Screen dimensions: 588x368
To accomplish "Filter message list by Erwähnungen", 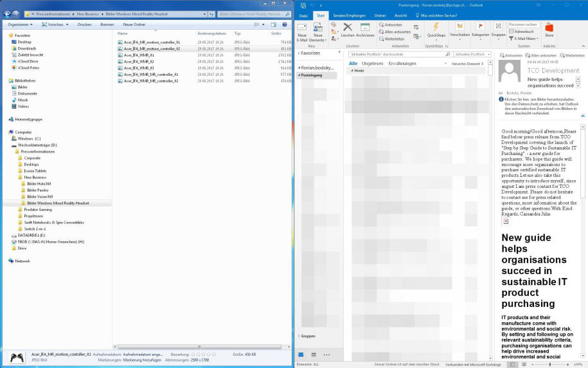I will 402,64.
